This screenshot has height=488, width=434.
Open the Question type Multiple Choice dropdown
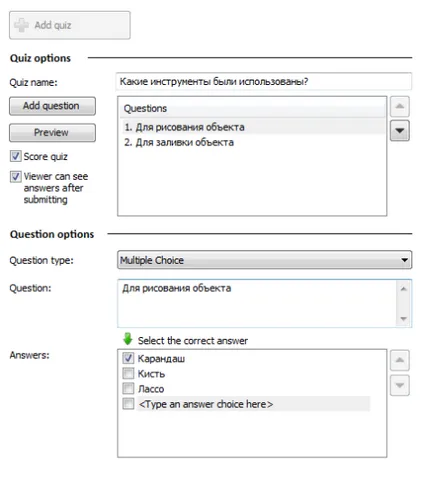click(x=265, y=260)
